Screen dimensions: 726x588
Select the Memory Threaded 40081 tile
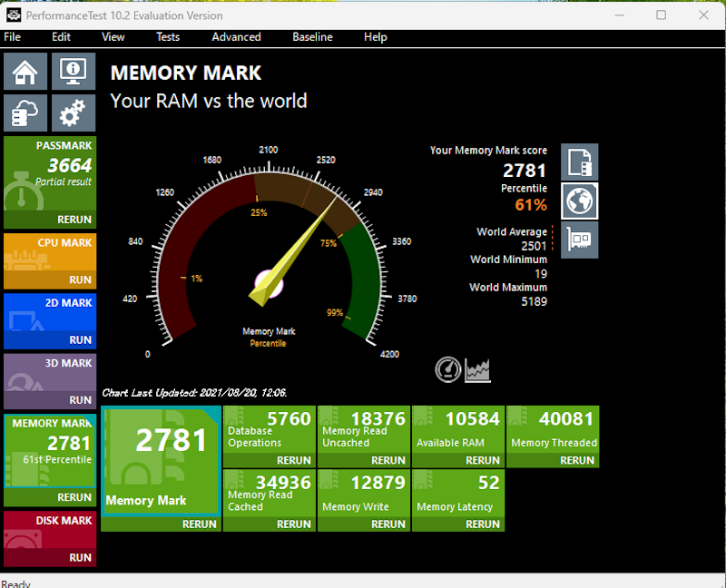[x=553, y=429]
